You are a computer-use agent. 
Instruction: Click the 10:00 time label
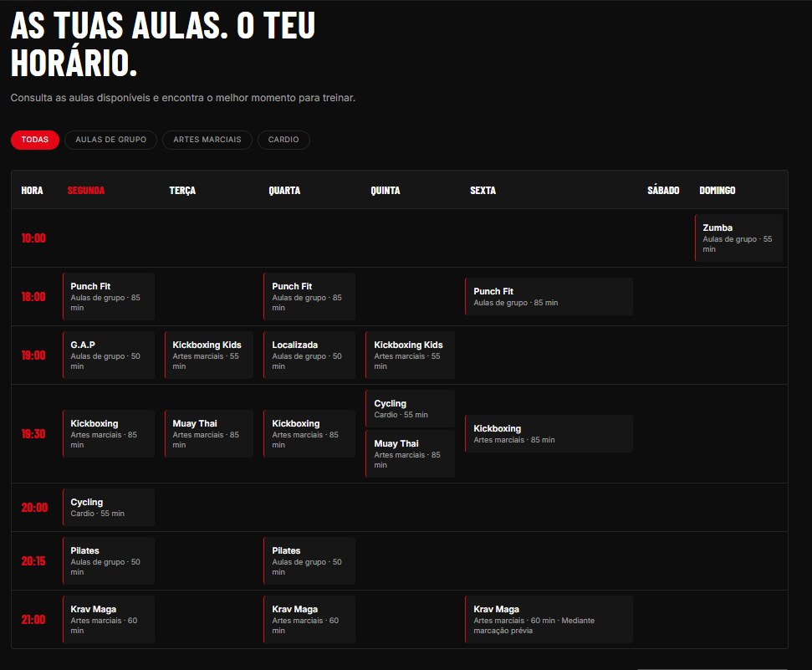click(x=33, y=238)
